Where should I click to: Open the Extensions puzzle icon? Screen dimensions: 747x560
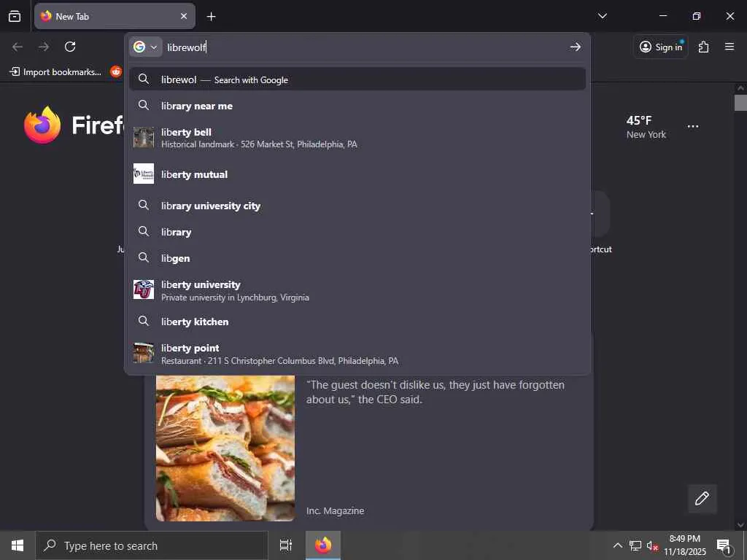click(703, 47)
